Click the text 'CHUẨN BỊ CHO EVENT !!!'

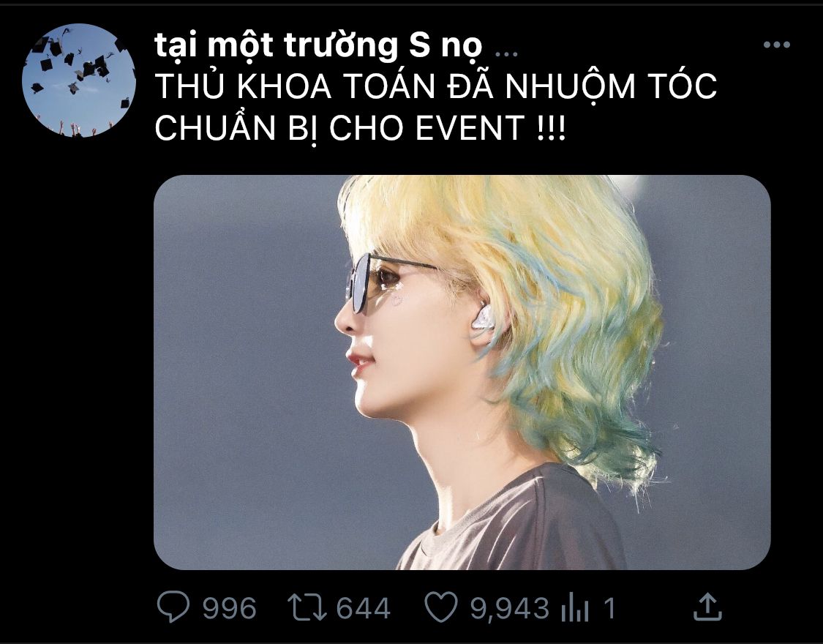coord(361,127)
